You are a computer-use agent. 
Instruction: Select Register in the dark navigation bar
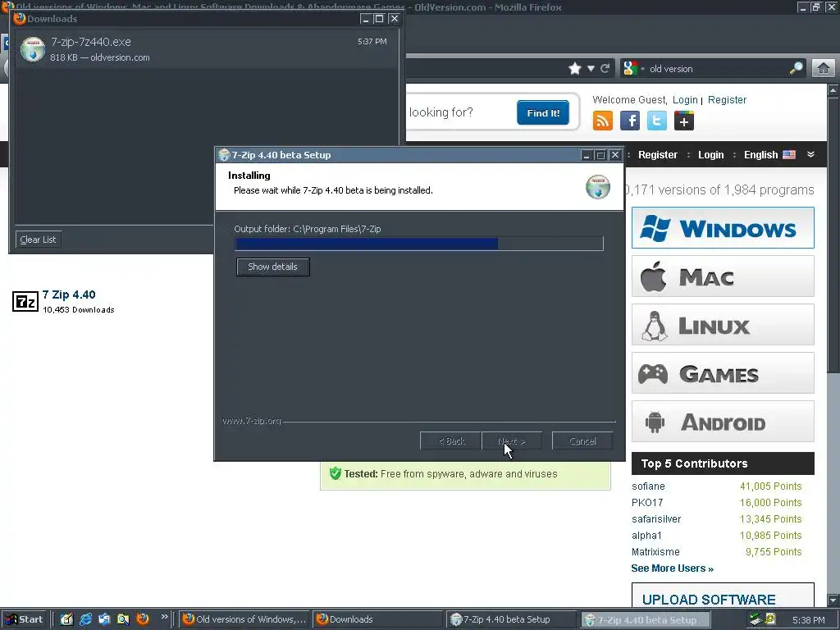[658, 155]
